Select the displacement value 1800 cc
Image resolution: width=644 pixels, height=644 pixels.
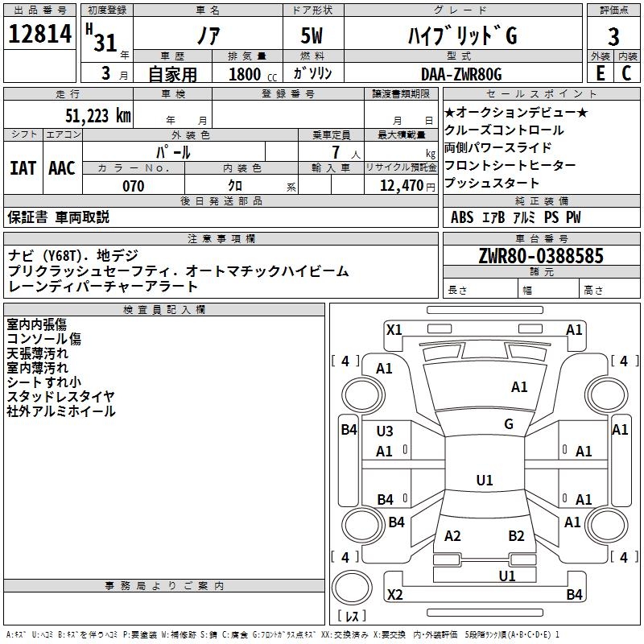tap(253, 74)
